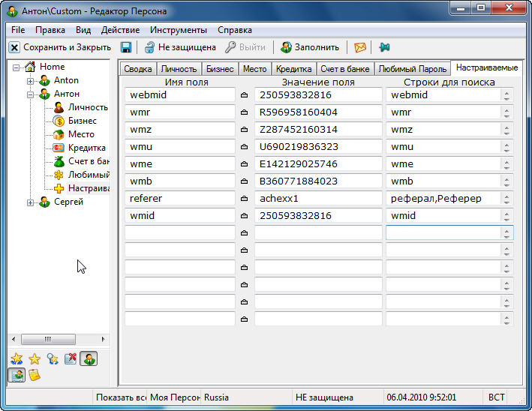Image resolution: width=532 pixels, height=411 pixels.
Task: Select Anton identity in the tree
Action: pyautogui.click(x=66, y=80)
